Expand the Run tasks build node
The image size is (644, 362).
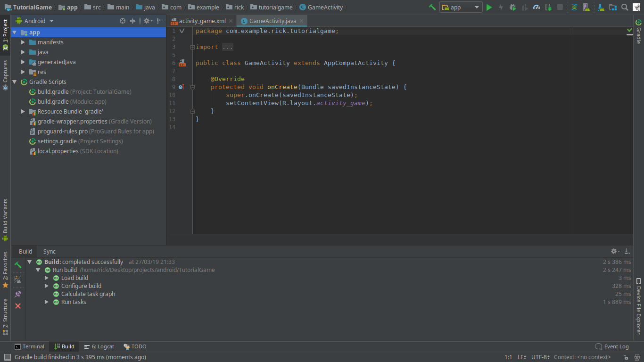tap(47, 302)
